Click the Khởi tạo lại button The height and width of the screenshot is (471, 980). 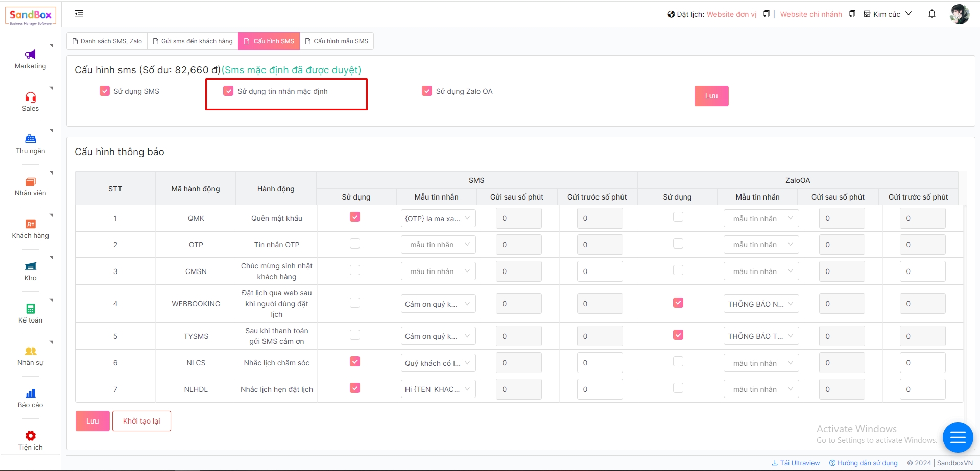pyautogui.click(x=141, y=421)
